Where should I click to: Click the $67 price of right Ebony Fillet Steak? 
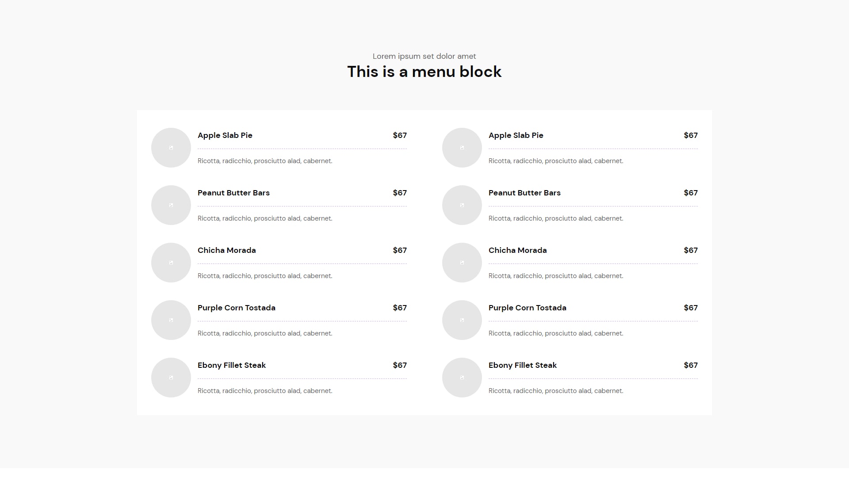[691, 365]
